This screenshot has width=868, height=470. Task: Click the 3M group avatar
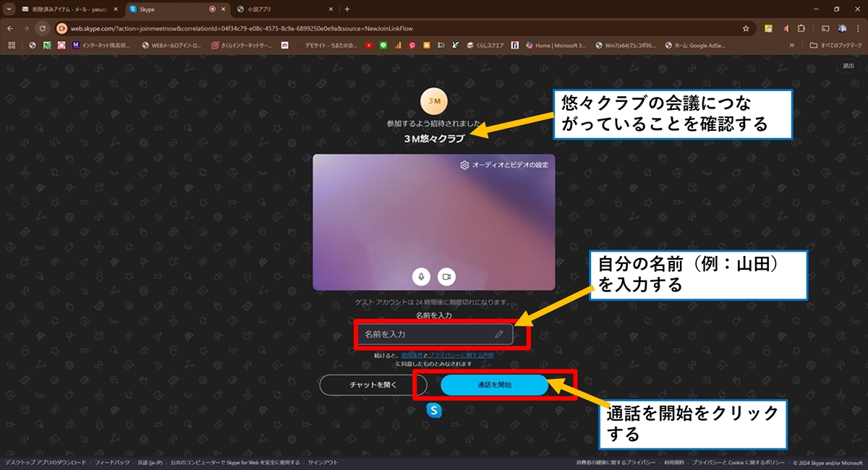[435, 102]
